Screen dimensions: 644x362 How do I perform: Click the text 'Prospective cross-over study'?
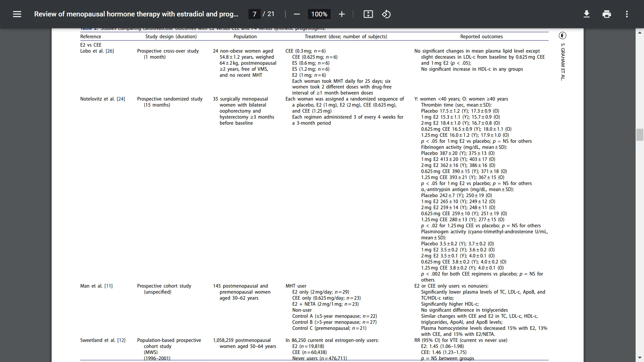[x=168, y=51]
